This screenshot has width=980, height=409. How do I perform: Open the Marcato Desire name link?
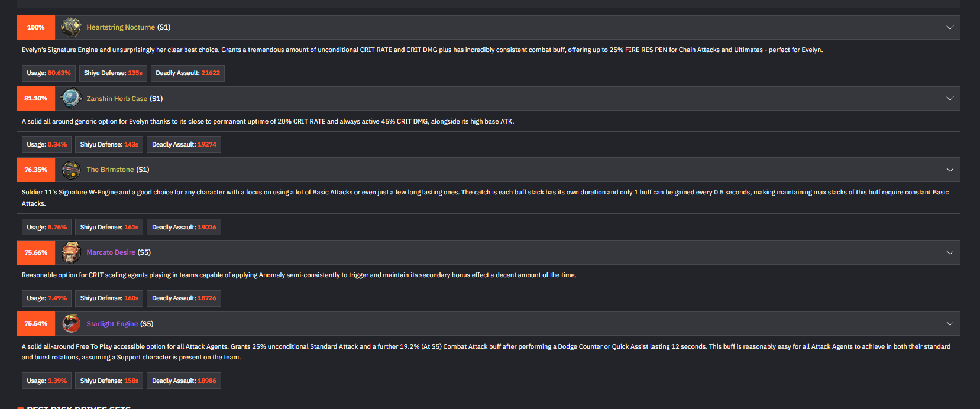[111, 252]
